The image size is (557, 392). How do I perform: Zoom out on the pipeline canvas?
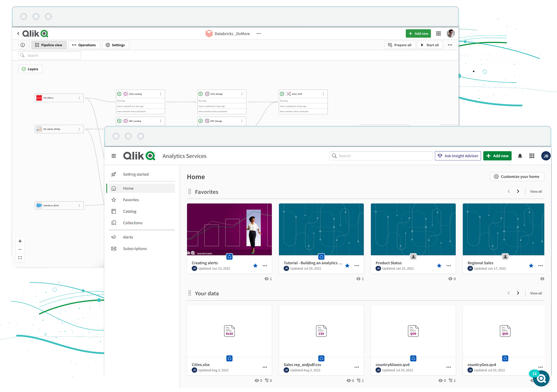tap(20, 249)
